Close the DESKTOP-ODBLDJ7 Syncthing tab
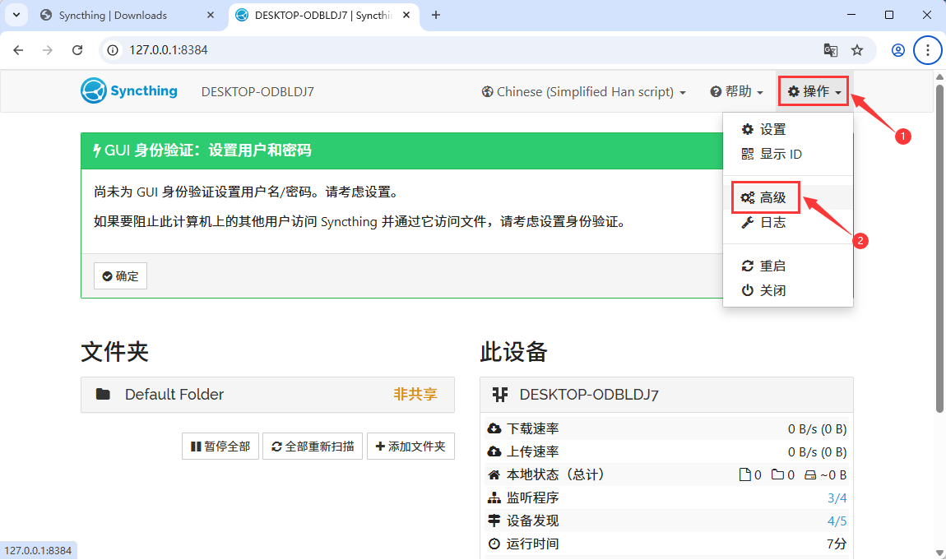The width and height of the screenshot is (946, 560). 406,15
